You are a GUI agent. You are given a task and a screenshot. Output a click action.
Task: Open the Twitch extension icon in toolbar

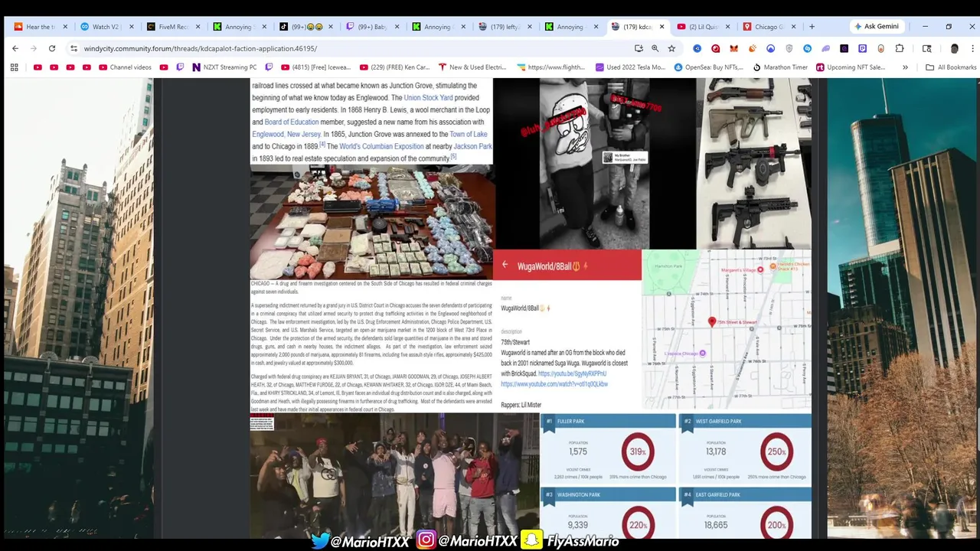point(862,48)
